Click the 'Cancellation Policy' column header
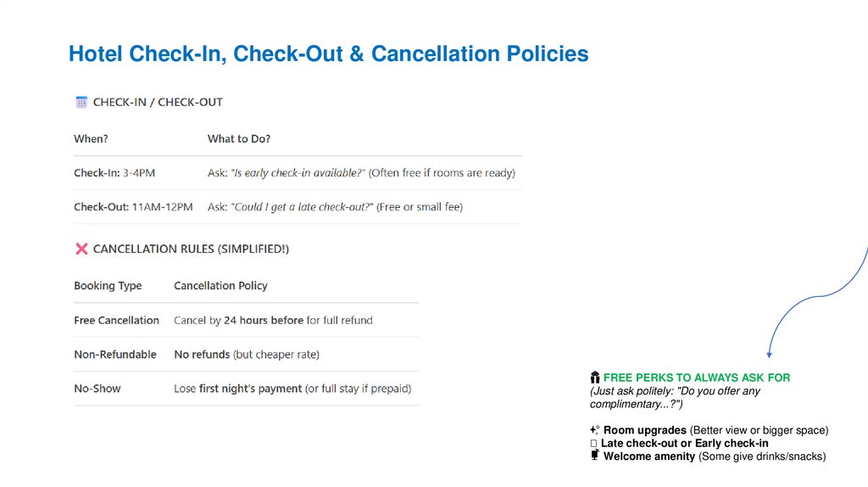Screen dimensions: 868x487 pyautogui.click(x=220, y=286)
